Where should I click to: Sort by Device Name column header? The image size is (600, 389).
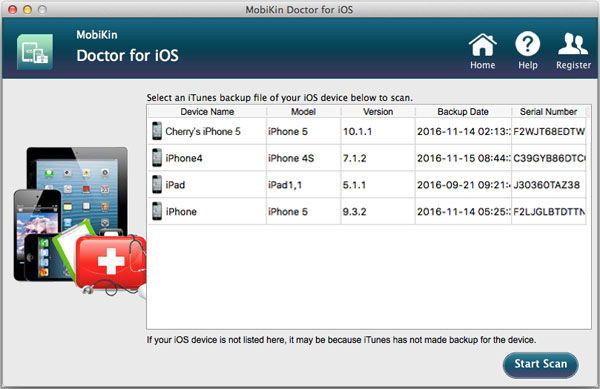coord(207,112)
